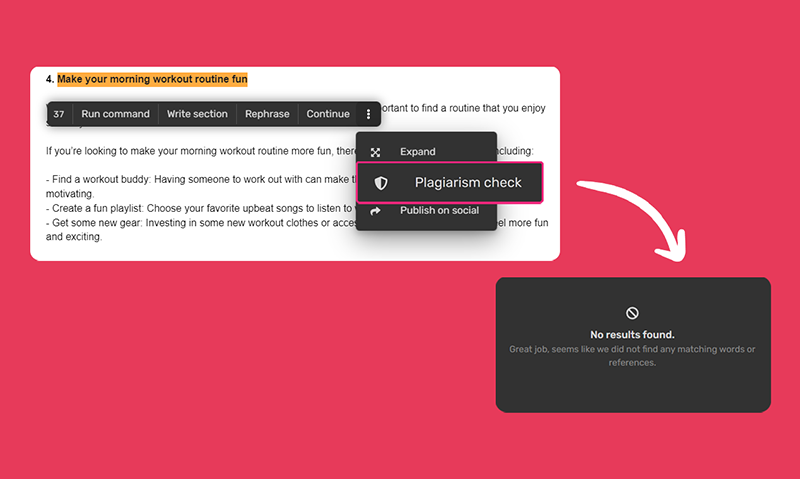Viewport: 800px width, 479px height.
Task: Click the "No results found." message
Action: tap(632, 334)
